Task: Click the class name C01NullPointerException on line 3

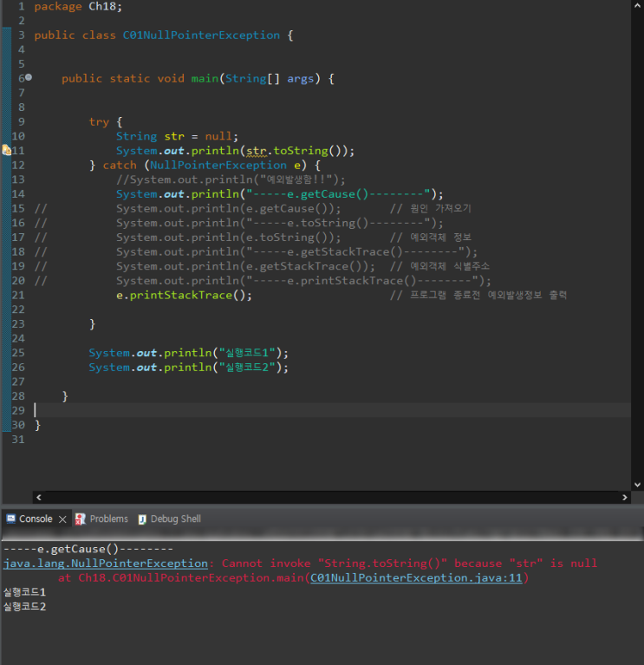Action: pos(201,36)
